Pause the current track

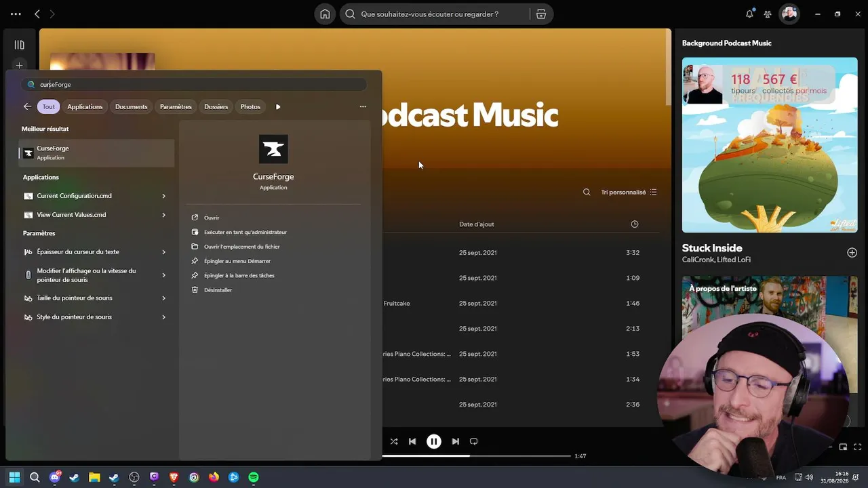[x=434, y=441]
